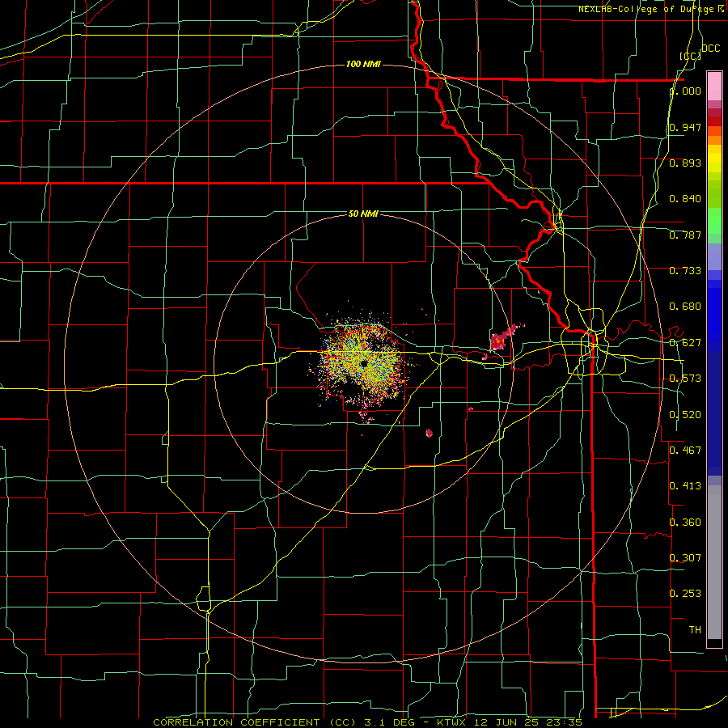Pick the gray color bar segment
This screenshot has width=728, height=728.
[x=714, y=562]
